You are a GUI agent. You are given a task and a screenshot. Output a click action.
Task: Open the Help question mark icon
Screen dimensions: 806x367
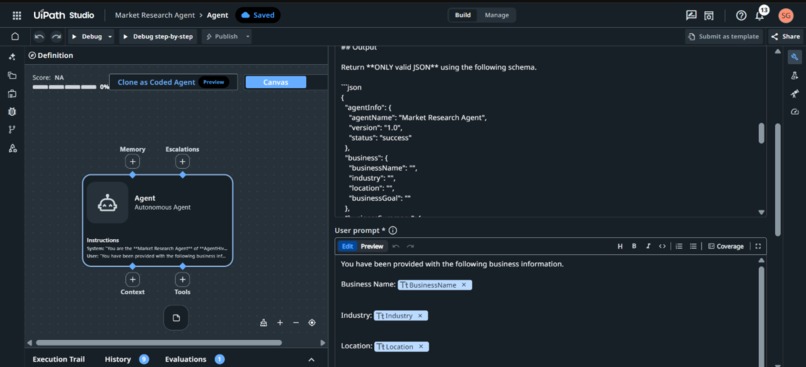pos(741,15)
